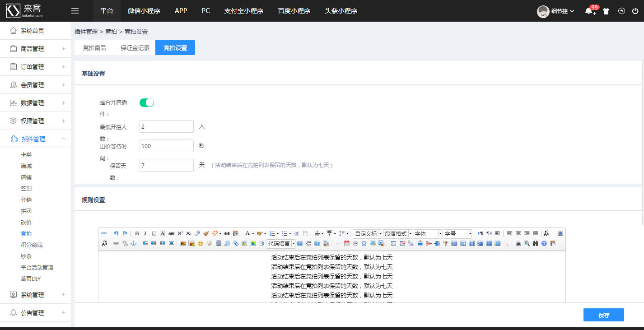Open editor help question-mark icon
Image resolution: width=644 pixels, height=330 pixels.
click(544, 243)
